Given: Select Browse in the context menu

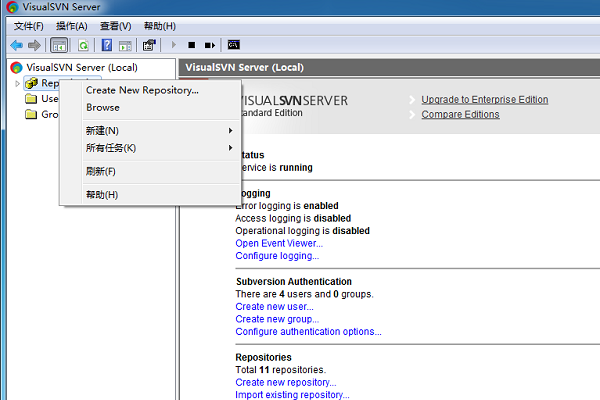Looking at the screenshot, I should click(103, 107).
